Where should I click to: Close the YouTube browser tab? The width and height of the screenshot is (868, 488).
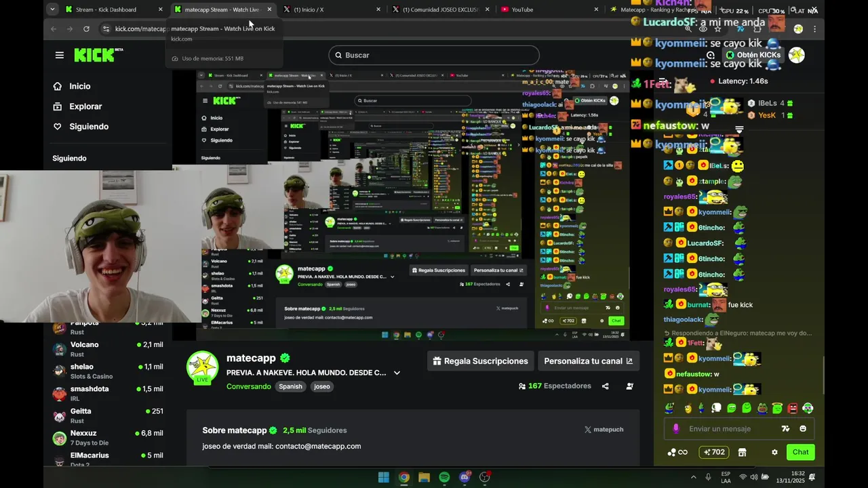coord(596,9)
